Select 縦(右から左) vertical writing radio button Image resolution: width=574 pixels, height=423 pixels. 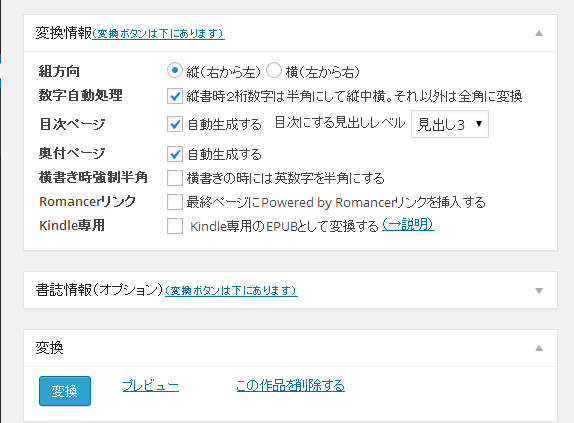click(175, 70)
